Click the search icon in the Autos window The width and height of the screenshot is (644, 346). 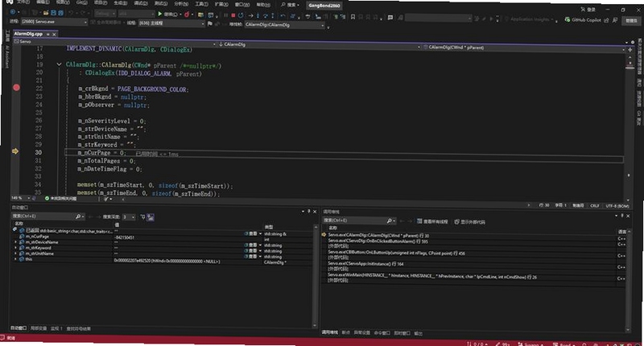[77, 216]
